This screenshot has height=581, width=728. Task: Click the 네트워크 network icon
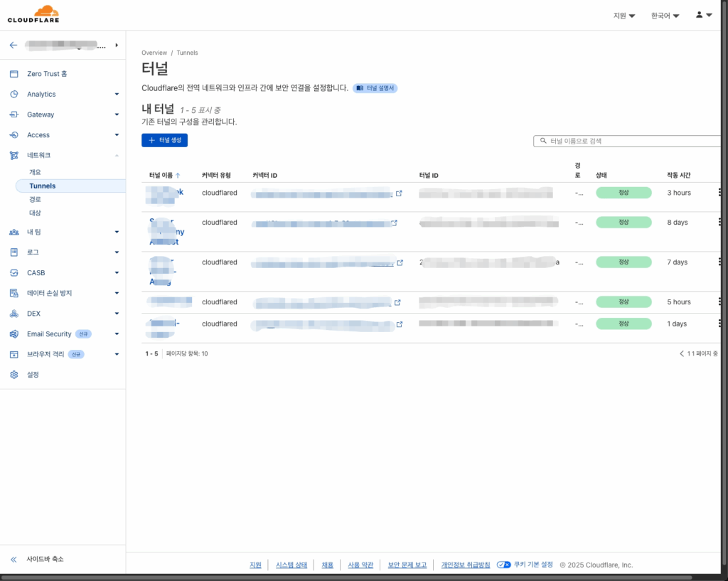[x=14, y=156]
